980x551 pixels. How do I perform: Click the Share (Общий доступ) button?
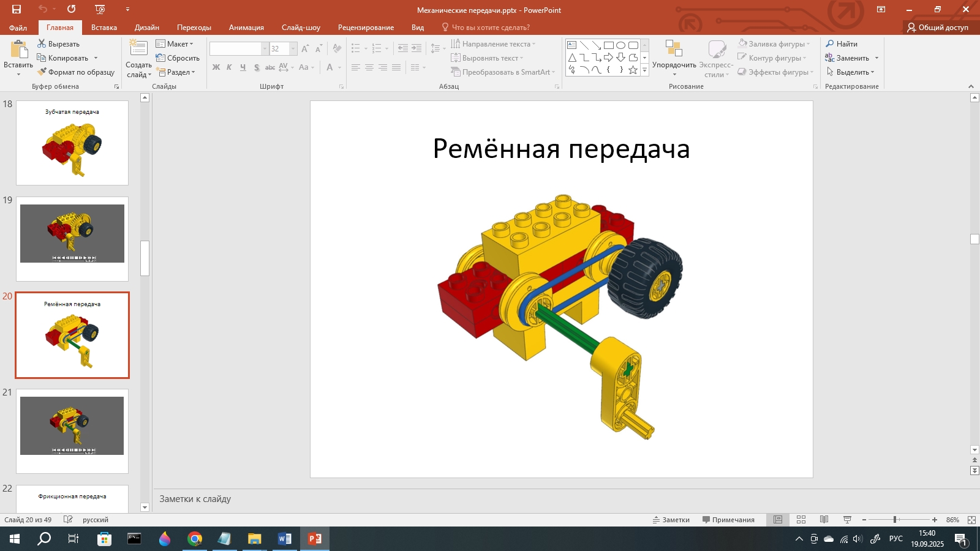click(938, 28)
